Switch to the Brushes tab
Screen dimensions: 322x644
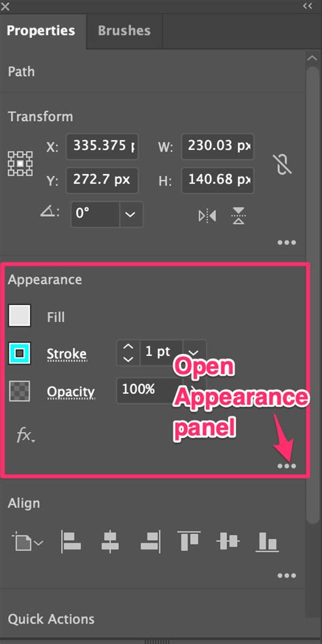[124, 31]
